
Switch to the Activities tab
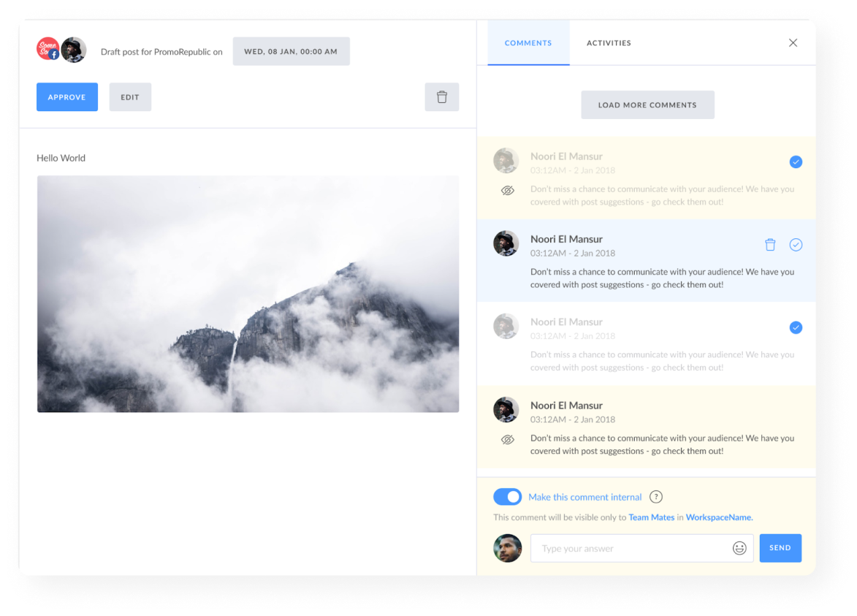pos(608,43)
